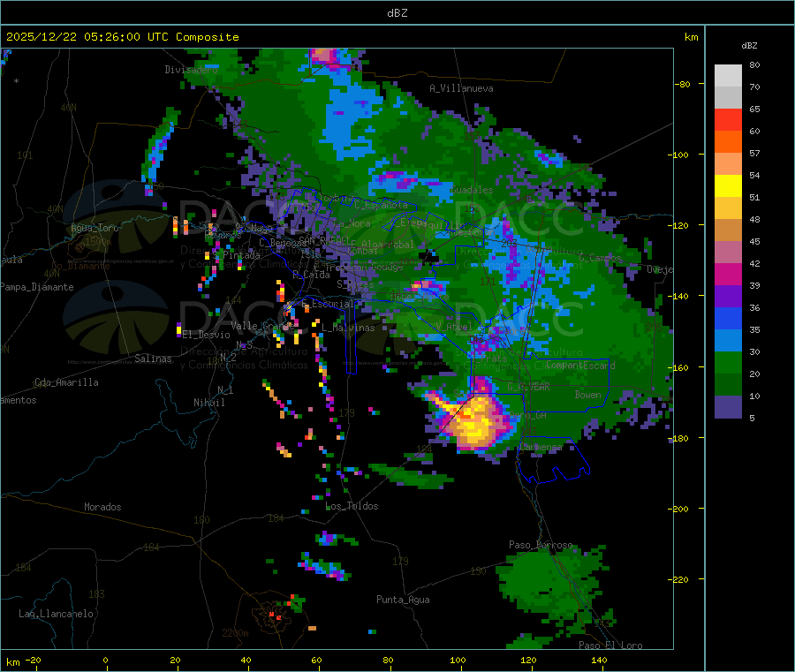
Task: Click the red 60–65 dBZ legend swatch
Action: 728,119
